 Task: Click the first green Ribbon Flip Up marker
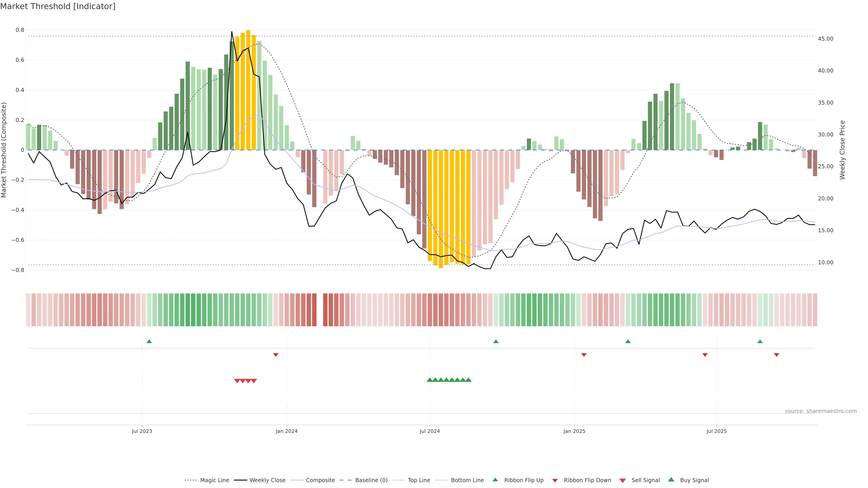(x=149, y=342)
